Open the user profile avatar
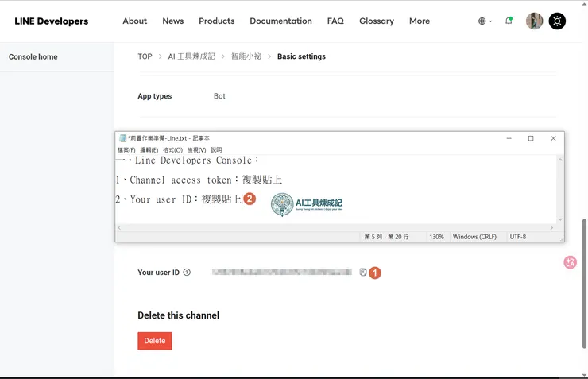 (x=535, y=21)
